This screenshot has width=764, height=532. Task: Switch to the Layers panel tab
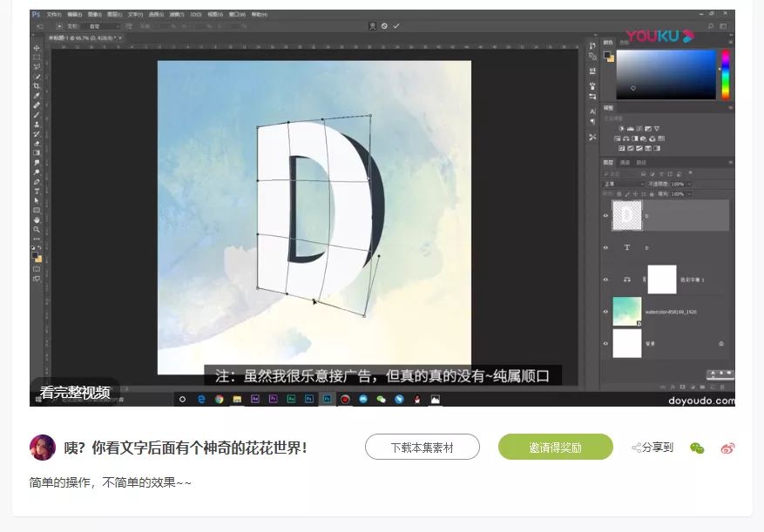(x=608, y=163)
